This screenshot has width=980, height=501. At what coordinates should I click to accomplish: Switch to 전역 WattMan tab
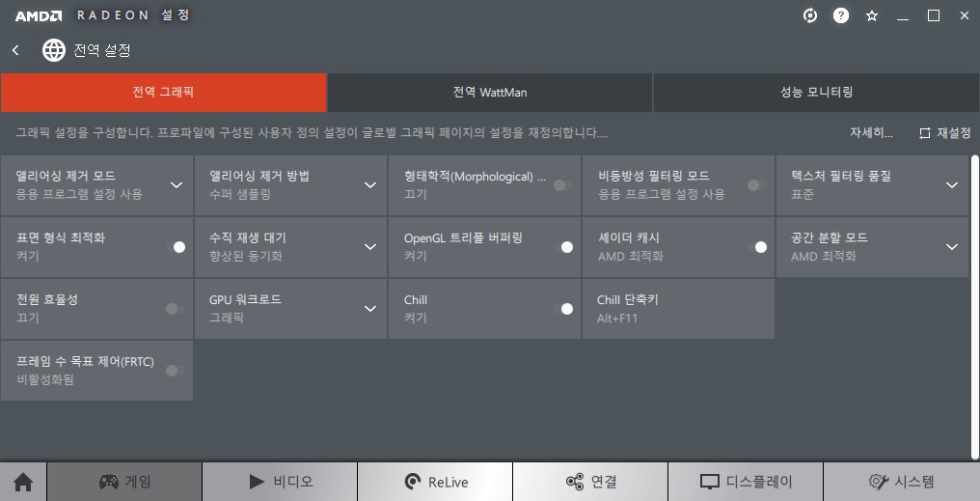[490, 93]
